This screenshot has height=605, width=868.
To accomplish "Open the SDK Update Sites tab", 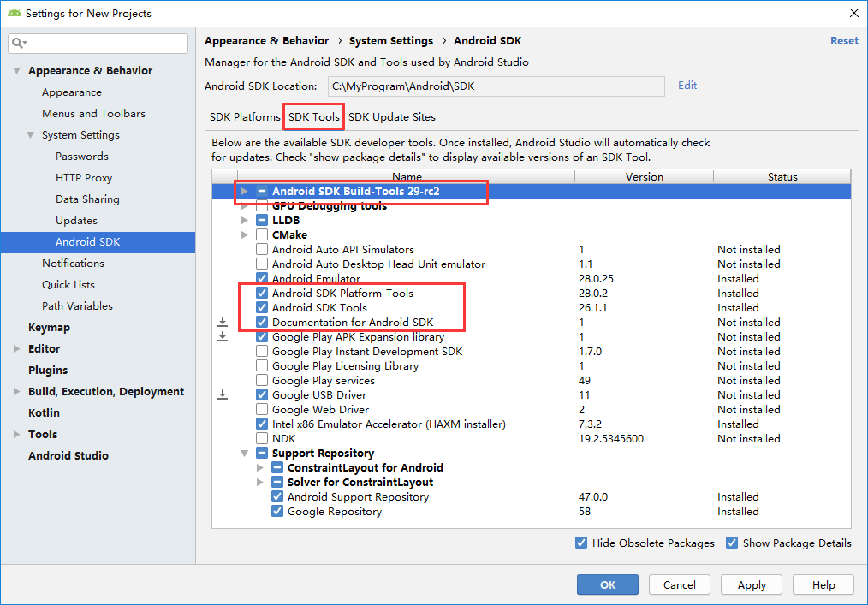I will (392, 116).
